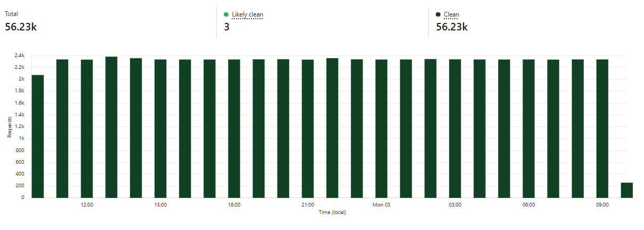Select the bar above 15:00

160,128
